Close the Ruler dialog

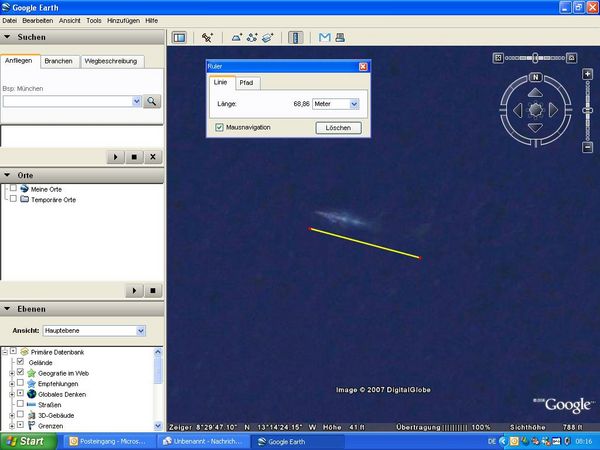click(363, 67)
